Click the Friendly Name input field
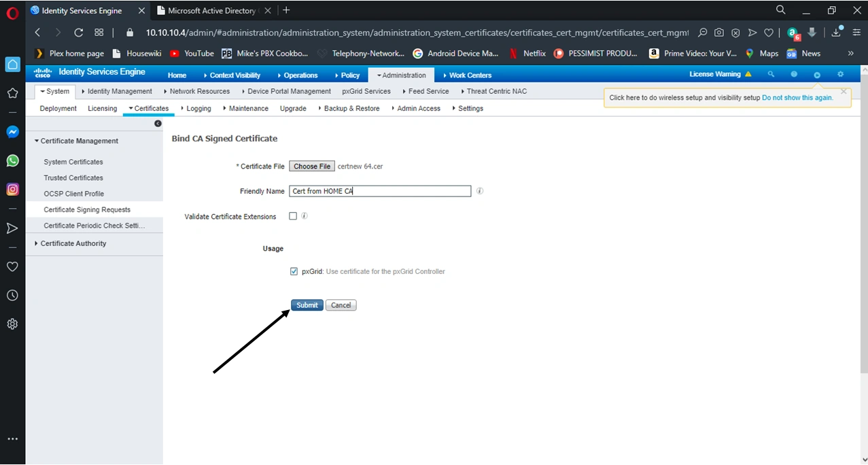Image resolution: width=868 pixels, height=465 pixels. coord(380,191)
